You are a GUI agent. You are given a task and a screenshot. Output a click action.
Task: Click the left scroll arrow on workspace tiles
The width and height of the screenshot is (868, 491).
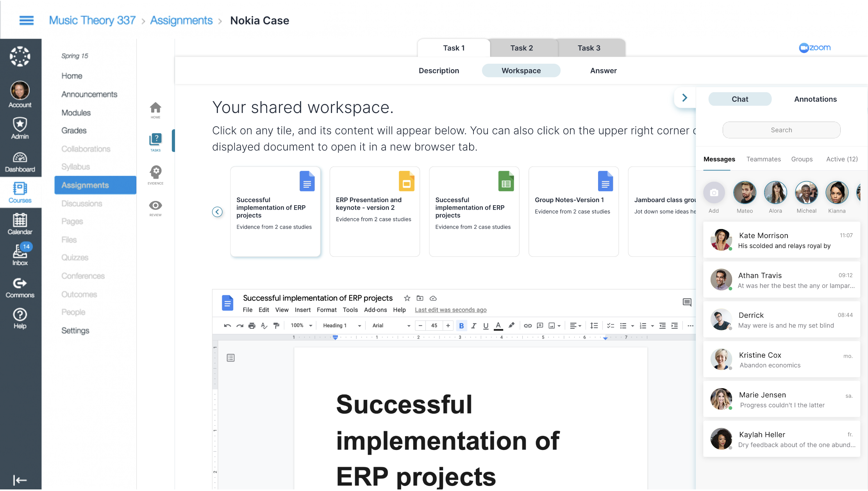(x=218, y=212)
